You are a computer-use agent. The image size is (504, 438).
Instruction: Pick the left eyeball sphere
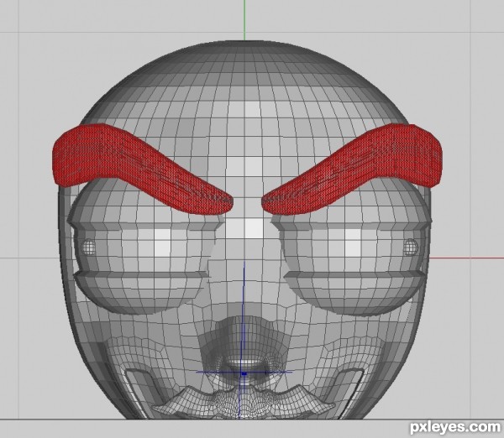(x=146, y=247)
